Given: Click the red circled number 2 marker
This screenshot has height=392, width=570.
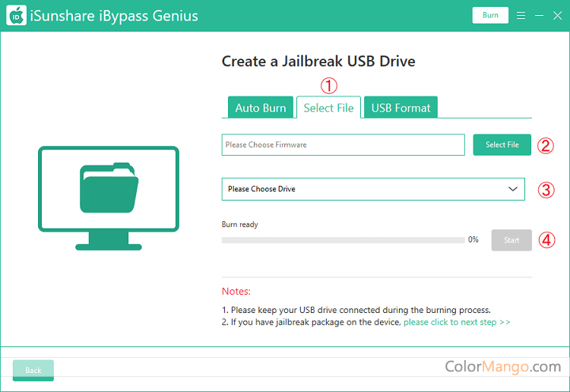Looking at the screenshot, I should tap(545, 145).
